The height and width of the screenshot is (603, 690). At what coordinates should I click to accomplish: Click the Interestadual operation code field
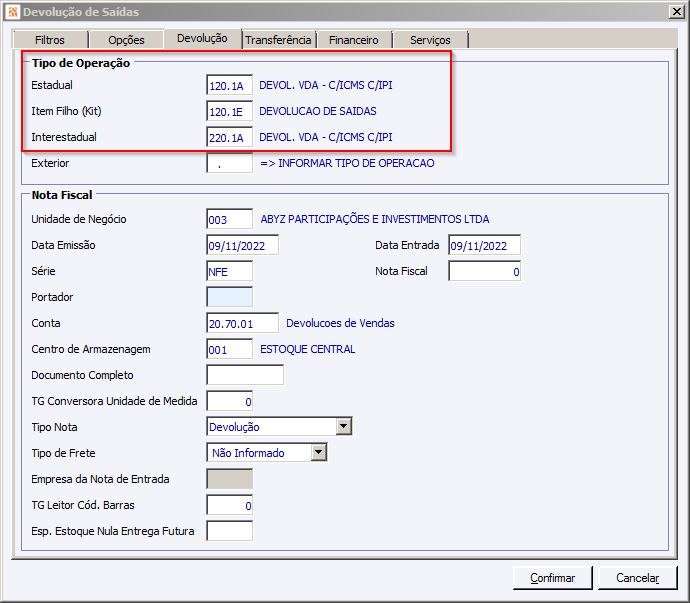(229, 137)
